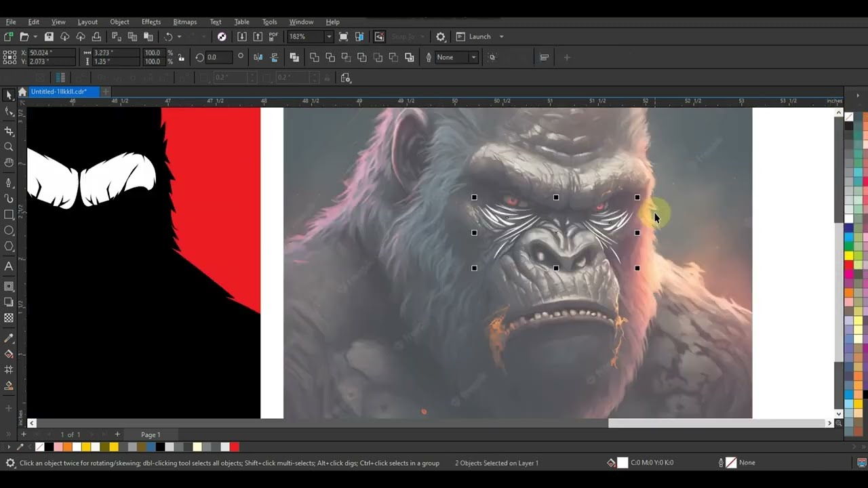Toggle the lock ratio padlock
Image resolution: width=868 pixels, height=488 pixels.
(x=181, y=58)
